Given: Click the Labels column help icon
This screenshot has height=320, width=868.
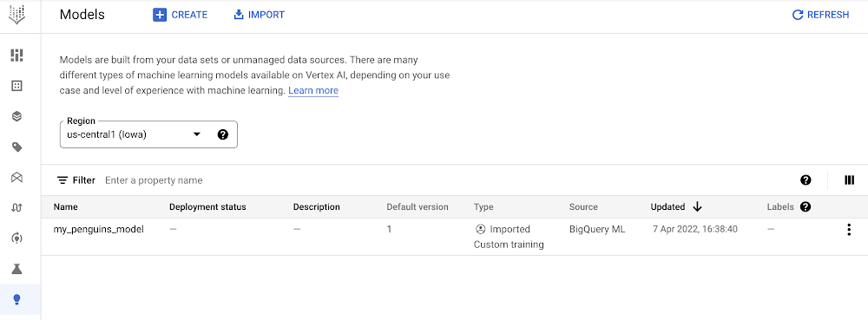Looking at the screenshot, I should 806,206.
